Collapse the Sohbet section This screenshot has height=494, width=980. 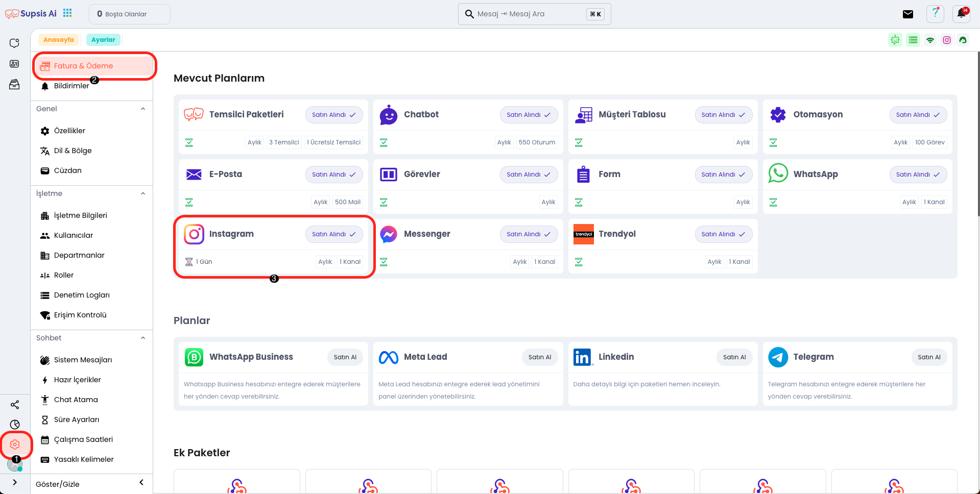143,338
